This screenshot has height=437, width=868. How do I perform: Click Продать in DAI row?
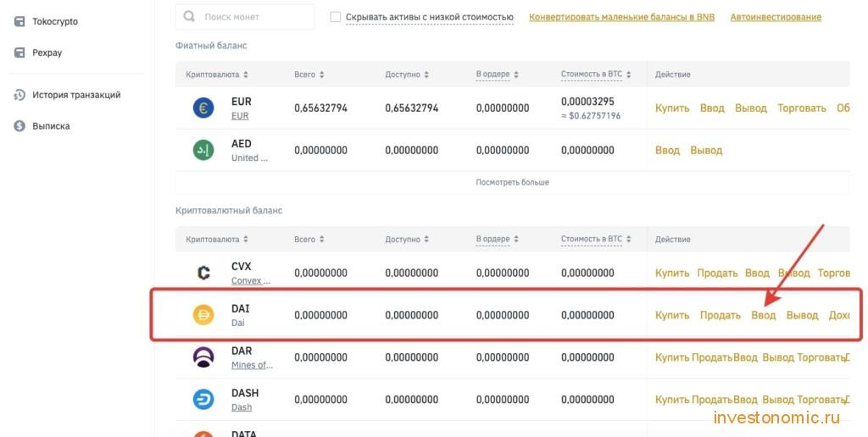point(721,315)
